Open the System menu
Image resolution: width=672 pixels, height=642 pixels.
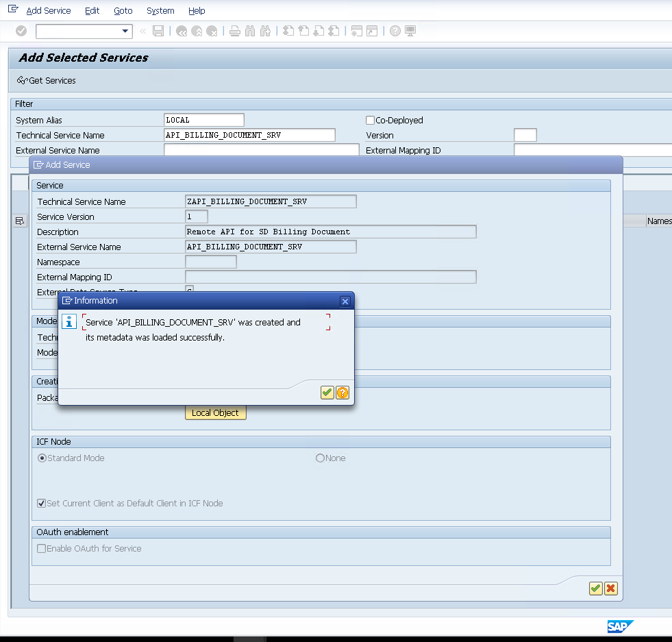pyautogui.click(x=160, y=11)
